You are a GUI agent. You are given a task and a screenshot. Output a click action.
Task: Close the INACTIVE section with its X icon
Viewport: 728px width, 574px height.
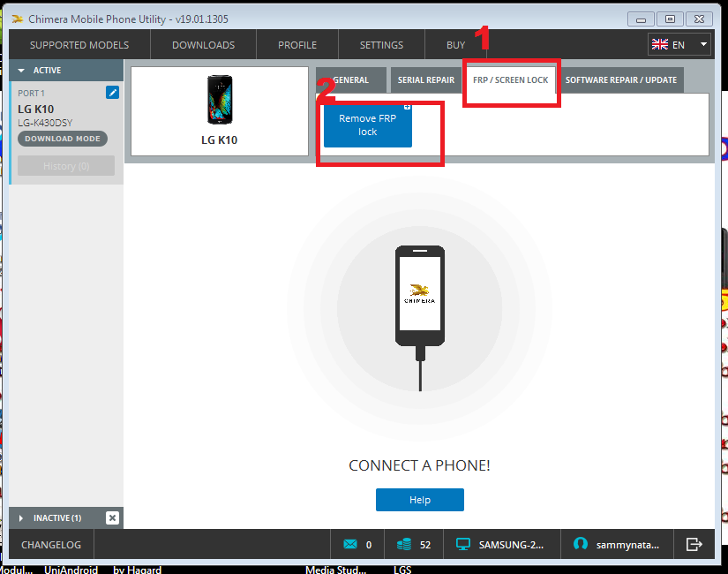pyautogui.click(x=112, y=517)
